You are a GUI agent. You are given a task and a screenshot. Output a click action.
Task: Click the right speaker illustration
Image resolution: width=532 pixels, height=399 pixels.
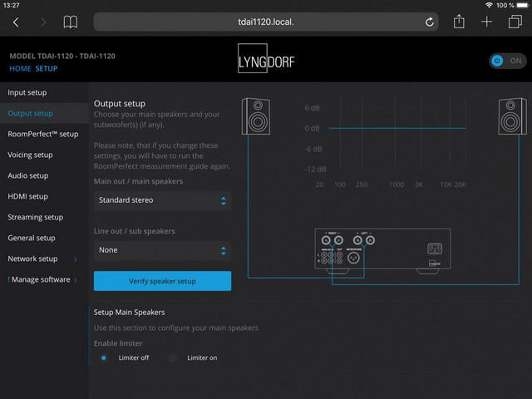512,116
